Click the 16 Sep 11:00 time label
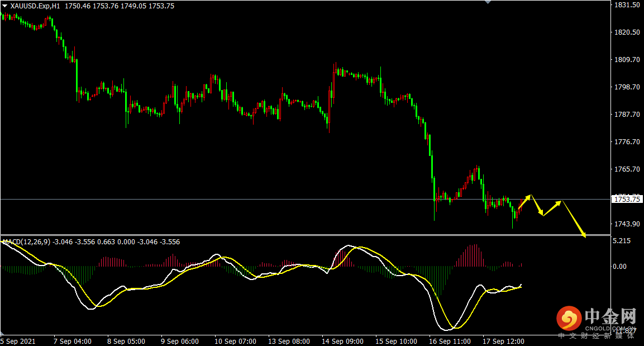 point(450,342)
